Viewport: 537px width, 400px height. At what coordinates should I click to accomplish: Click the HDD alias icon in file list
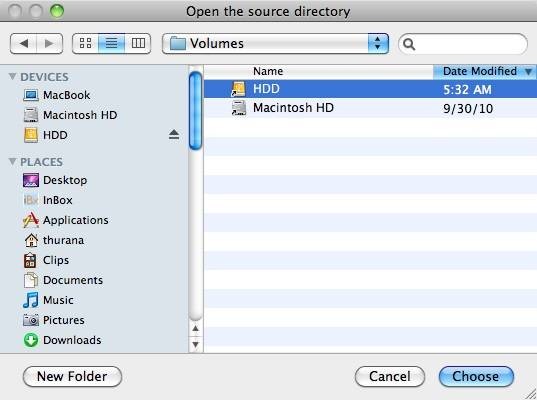238,89
